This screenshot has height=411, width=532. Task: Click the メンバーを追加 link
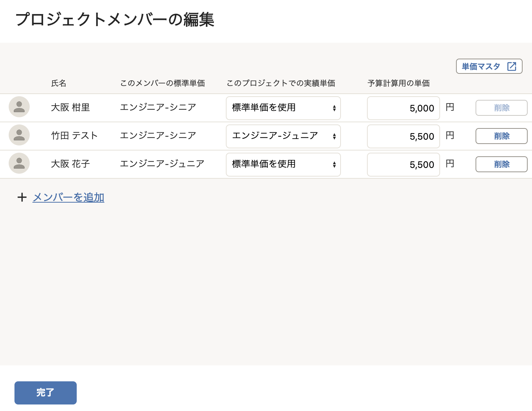pos(68,197)
